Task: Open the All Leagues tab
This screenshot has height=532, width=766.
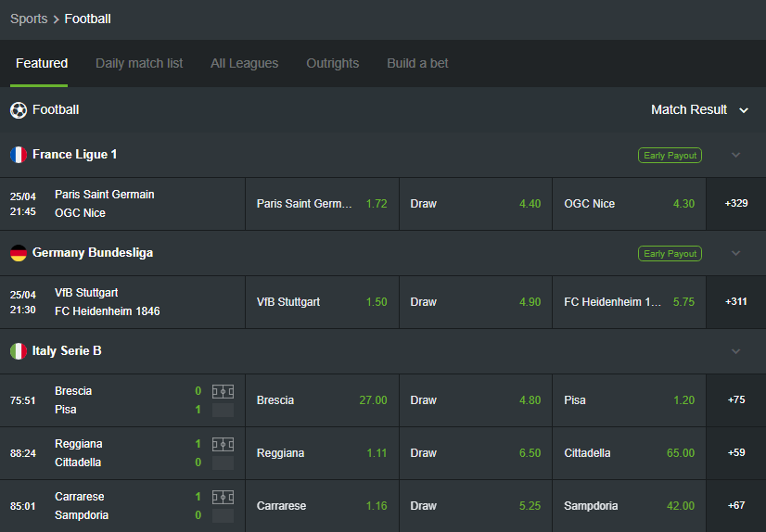Action: coord(244,63)
